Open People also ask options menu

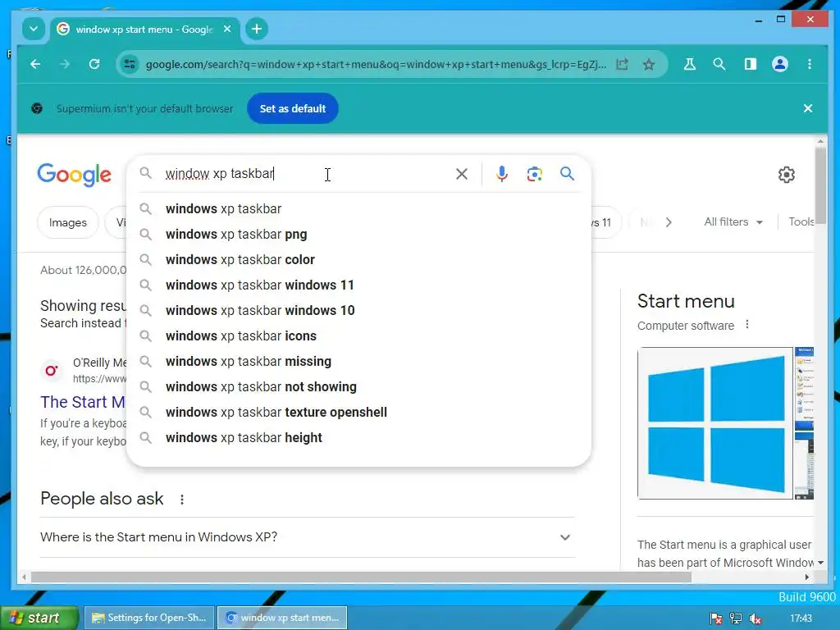(x=182, y=500)
